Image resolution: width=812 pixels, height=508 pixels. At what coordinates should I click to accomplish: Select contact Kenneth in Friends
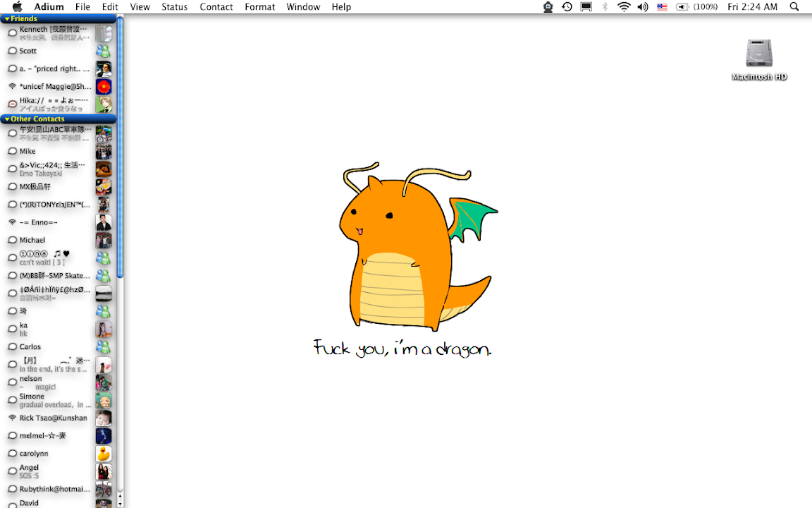[x=58, y=33]
